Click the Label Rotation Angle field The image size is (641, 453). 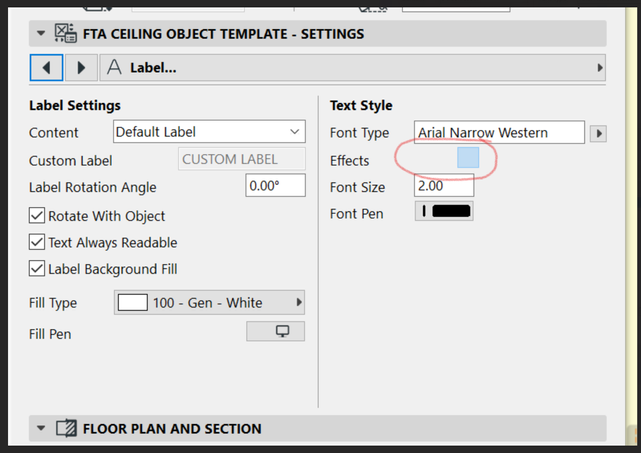(275, 186)
